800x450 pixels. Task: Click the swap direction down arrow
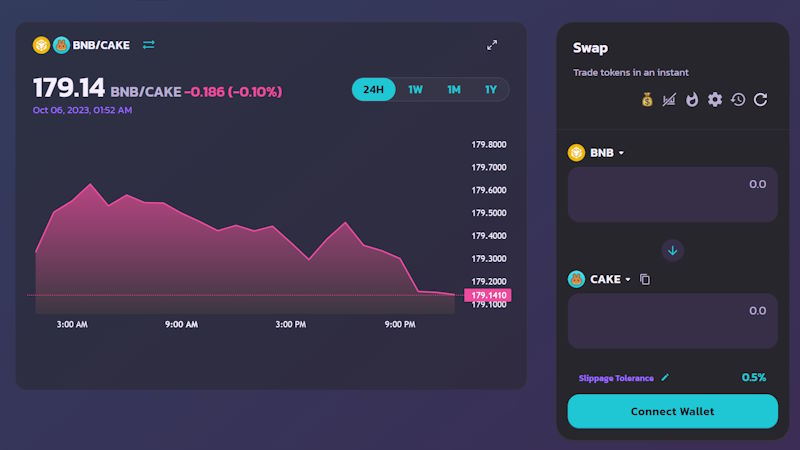click(672, 250)
